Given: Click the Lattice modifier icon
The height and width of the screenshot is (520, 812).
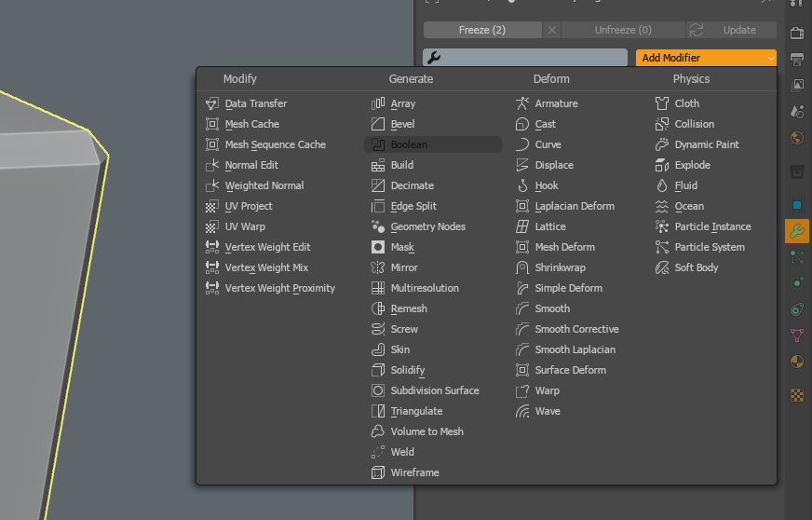Looking at the screenshot, I should click(522, 226).
